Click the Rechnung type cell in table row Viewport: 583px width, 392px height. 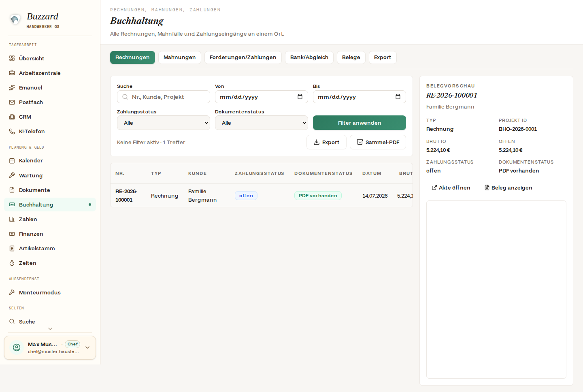point(164,196)
